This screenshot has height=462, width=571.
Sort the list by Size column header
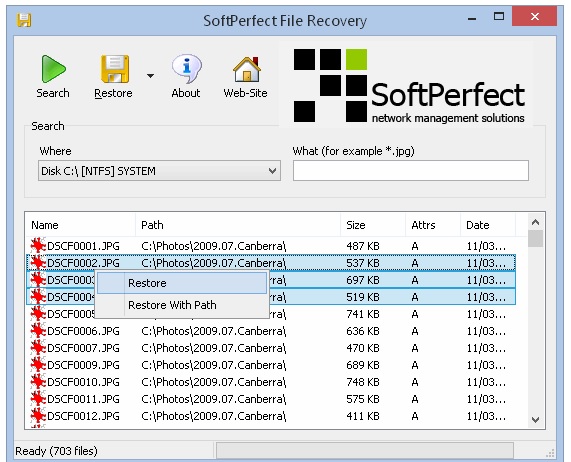pos(373,225)
